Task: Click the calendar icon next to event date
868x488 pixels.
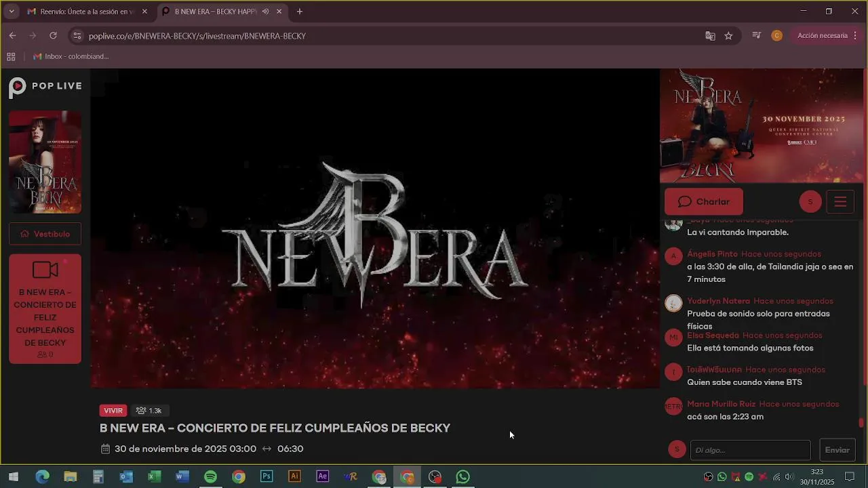Action: click(x=105, y=449)
